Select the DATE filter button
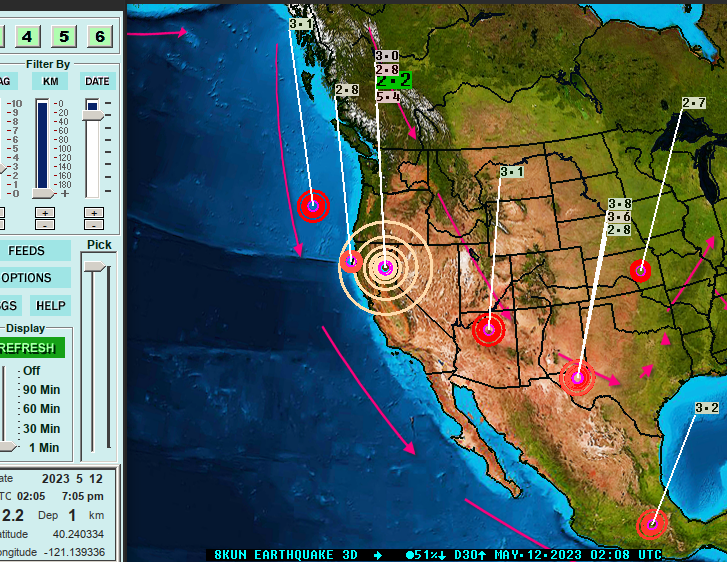 pyautogui.click(x=97, y=82)
